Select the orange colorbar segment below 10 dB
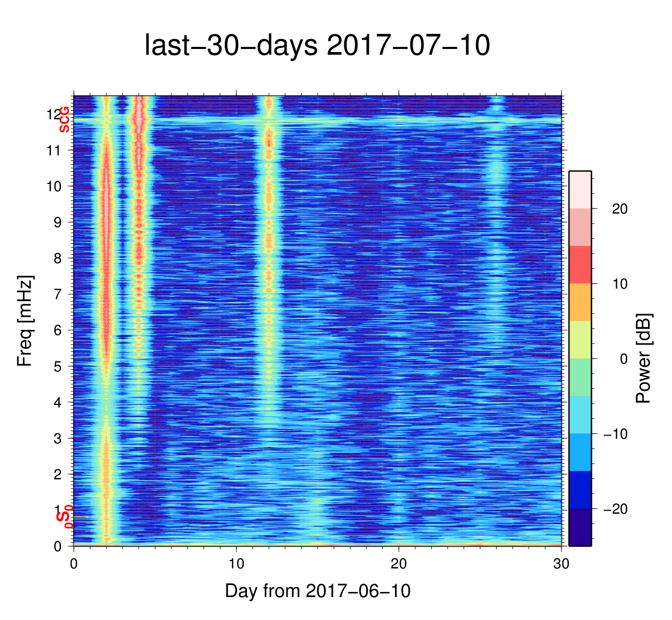 tap(579, 302)
